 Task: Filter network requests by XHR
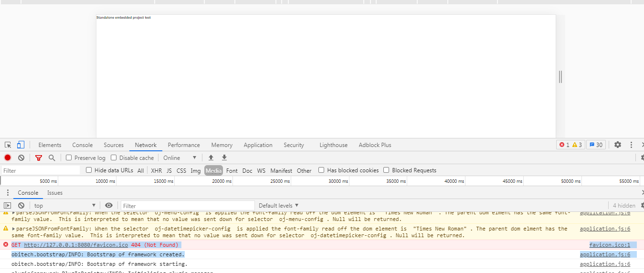click(x=156, y=171)
